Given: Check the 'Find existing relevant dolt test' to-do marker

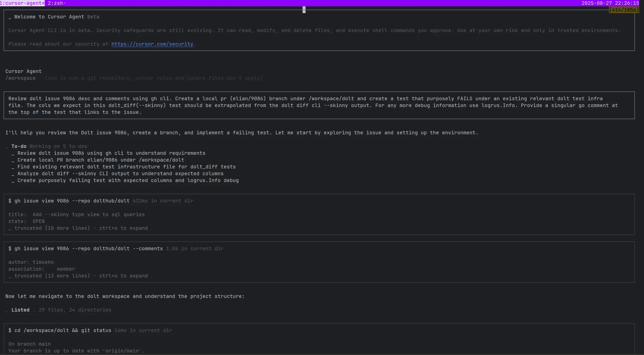Looking at the screenshot, I should coord(13,167).
